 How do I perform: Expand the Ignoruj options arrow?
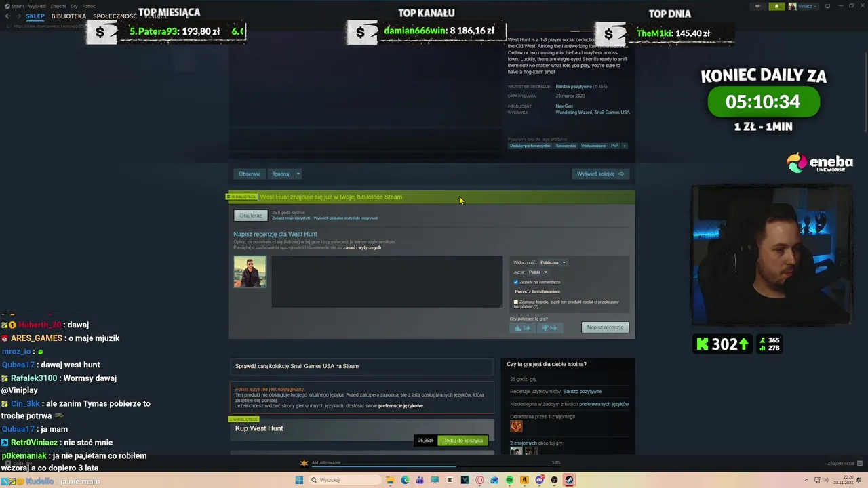[x=298, y=174]
